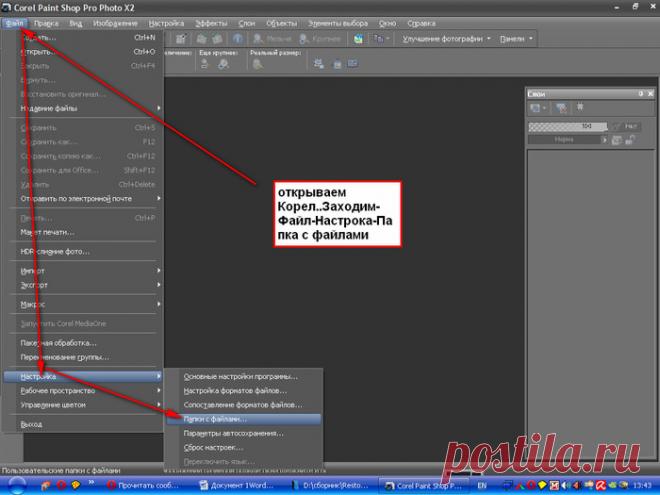Choose 'Параметры автосохранения' from the submenu
The height and width of the screenshot is (495, 660).
tap(234, 433)
